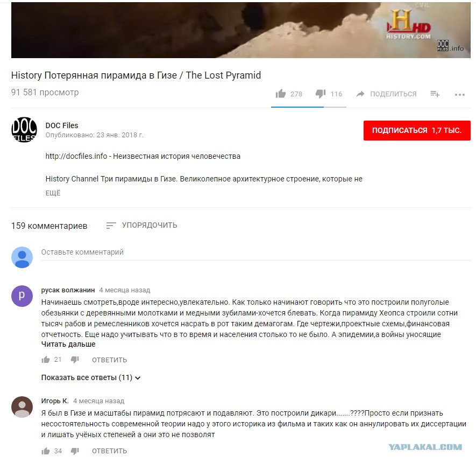Expand Показать все ответы (11)
This screenshot has height=463, width=476.
(x=91, y=377)
